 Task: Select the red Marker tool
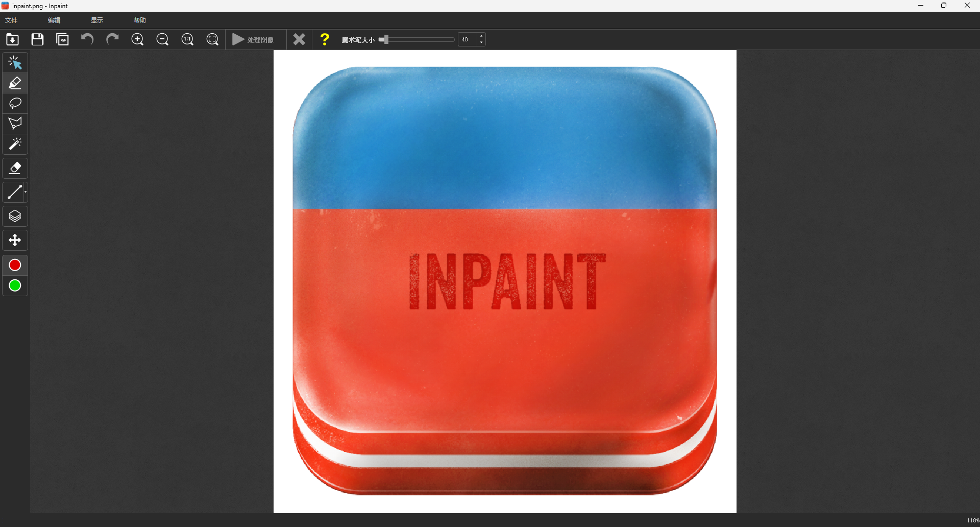coord(14,83)
